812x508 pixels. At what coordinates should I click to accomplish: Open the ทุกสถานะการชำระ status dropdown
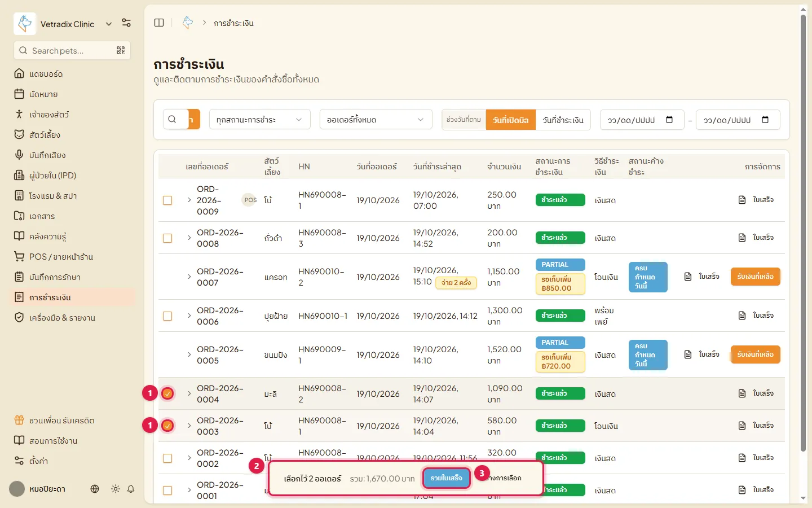[260, 119]
